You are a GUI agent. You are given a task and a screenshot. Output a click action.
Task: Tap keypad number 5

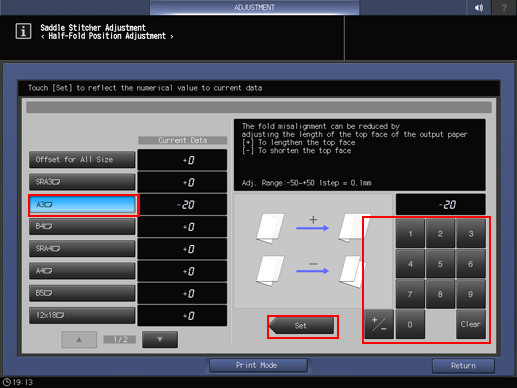[x=440, y=264]
